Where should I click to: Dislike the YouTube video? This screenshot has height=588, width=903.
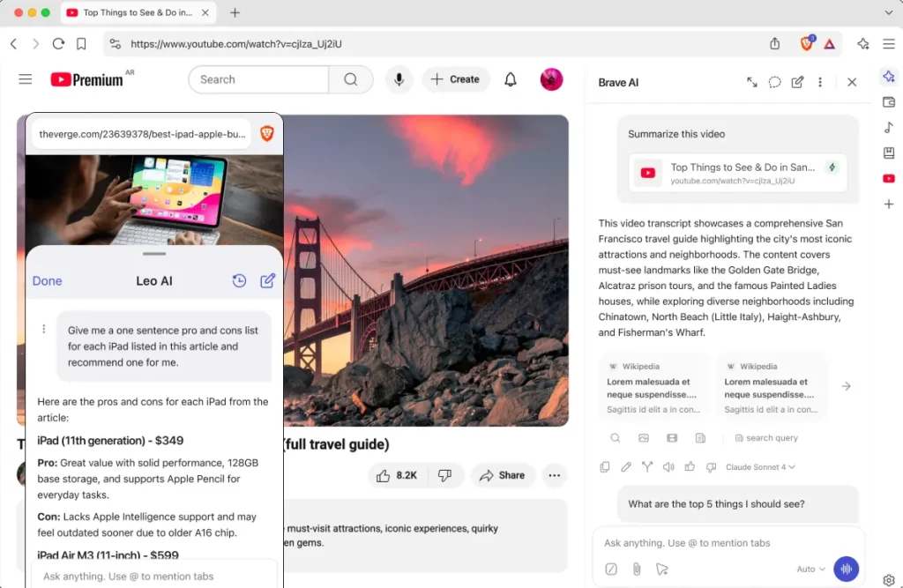[x=444, y=475]
